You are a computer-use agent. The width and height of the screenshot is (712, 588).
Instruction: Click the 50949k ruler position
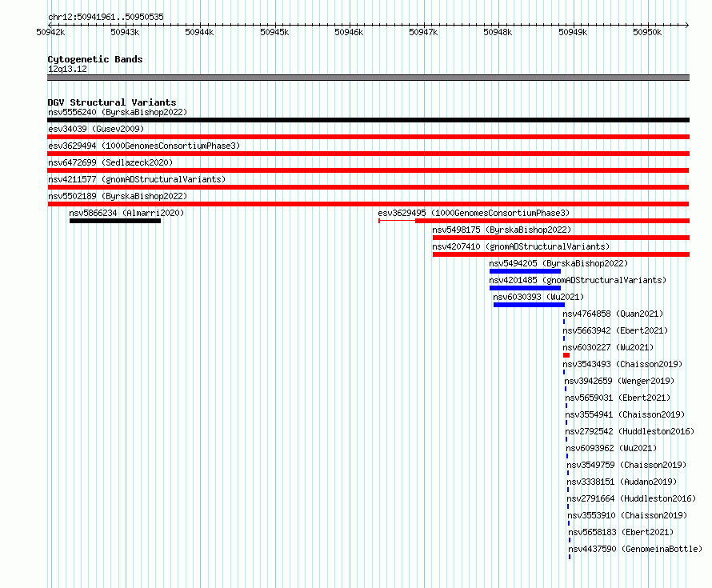pos(573,32)
